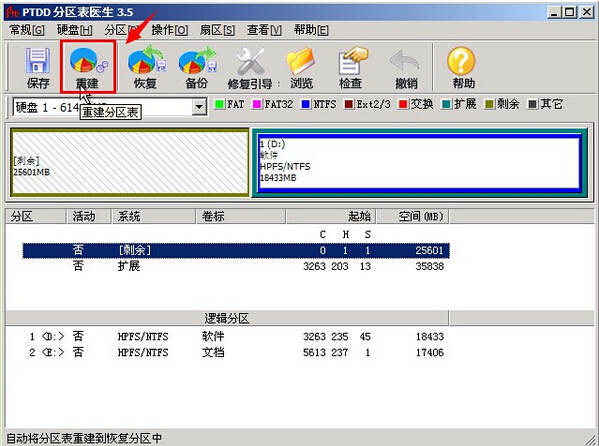Click the green FAT legend color swatch
Viewport: 599px width, 446px height.
[220, 104]
